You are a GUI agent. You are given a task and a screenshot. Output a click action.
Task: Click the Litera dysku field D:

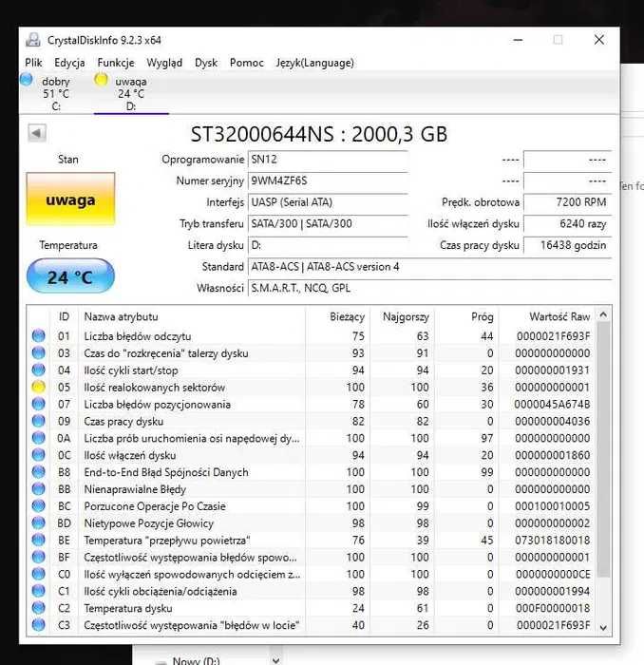[328, 245]
